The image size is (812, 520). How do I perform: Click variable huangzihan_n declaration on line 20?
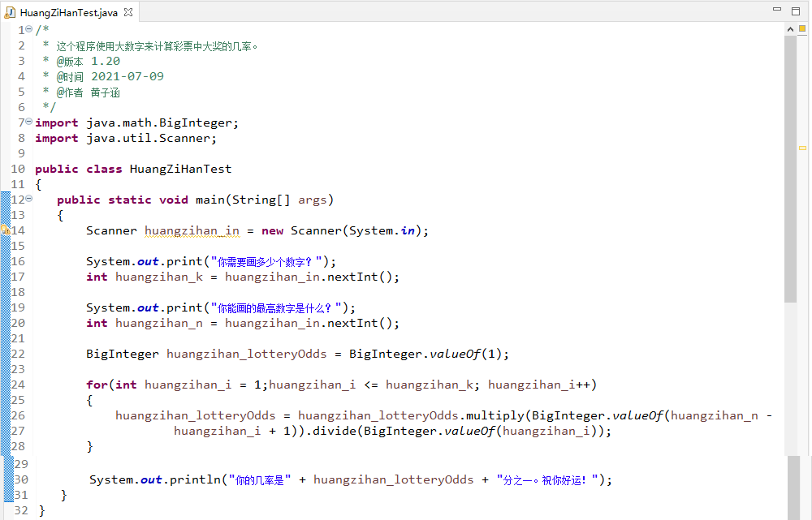pyautogui.click(x=159, y=323)
